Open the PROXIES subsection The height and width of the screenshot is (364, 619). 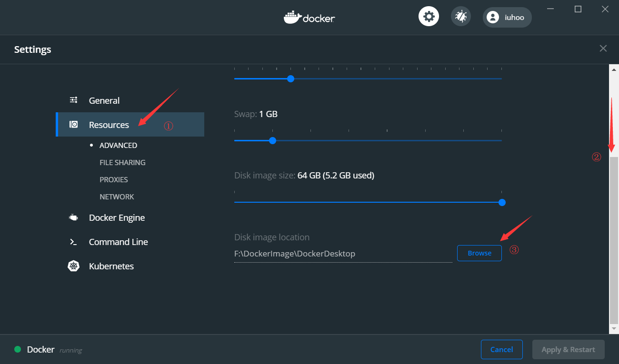click(x=114, y=179)
